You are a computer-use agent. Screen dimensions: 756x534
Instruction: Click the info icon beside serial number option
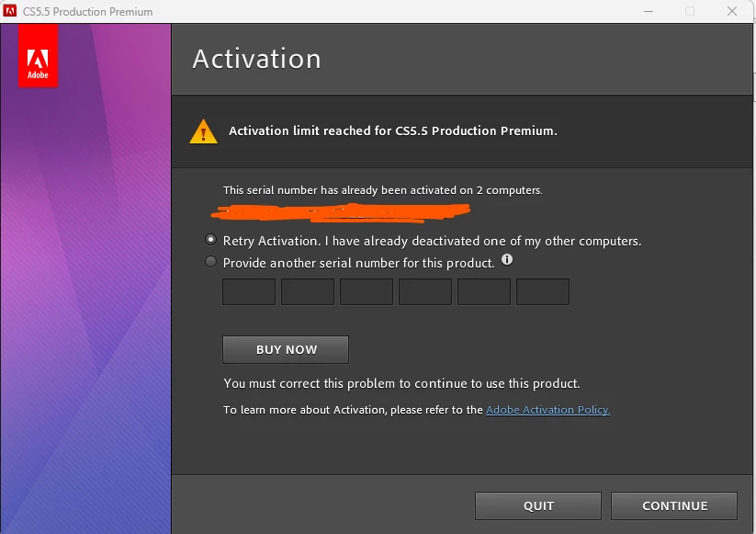507,259
